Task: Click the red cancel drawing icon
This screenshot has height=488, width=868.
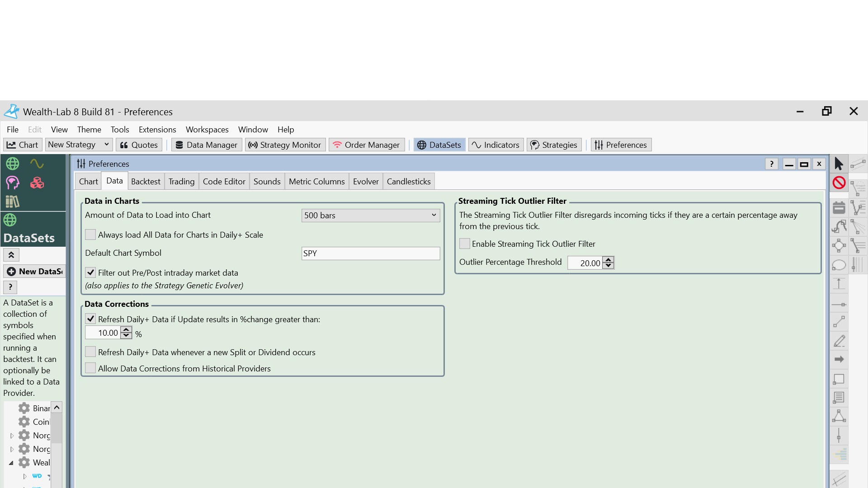Action: (839, 183)
